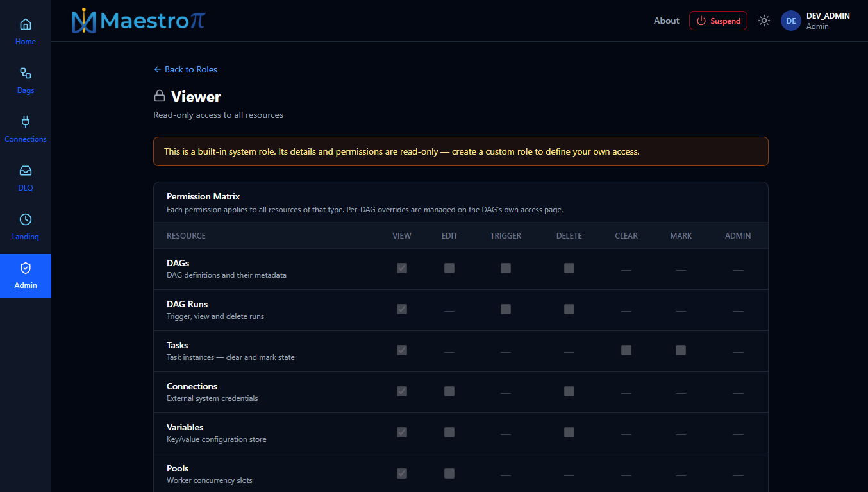Toggle Delete checkbox for DAGs
The height and width of the screenshot is (492, 868).
[569, 268]
